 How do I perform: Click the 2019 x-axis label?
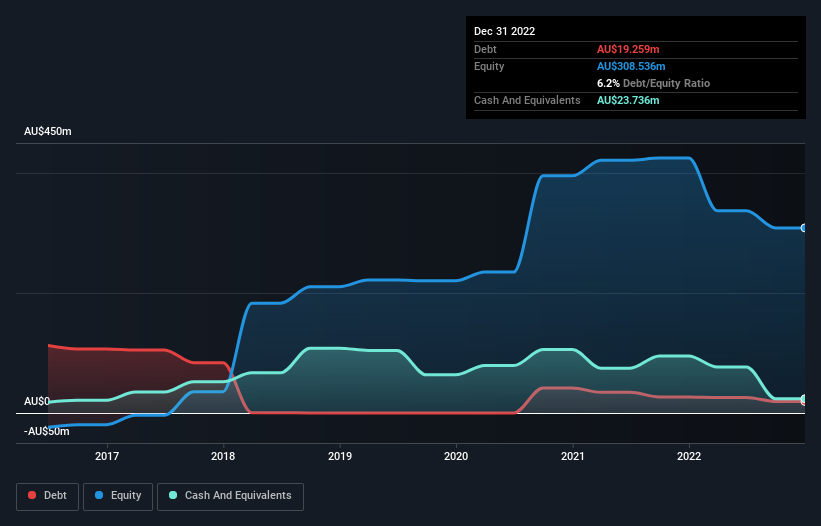point(340,456)
